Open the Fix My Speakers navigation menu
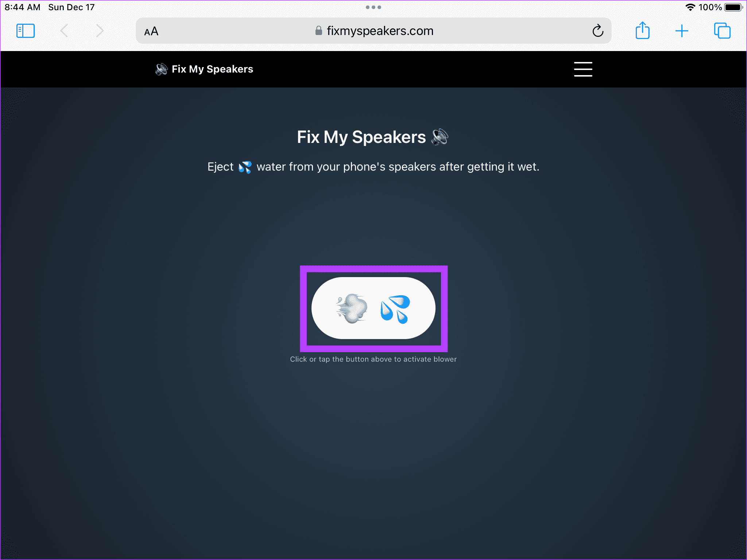 (x=583, y=69)
